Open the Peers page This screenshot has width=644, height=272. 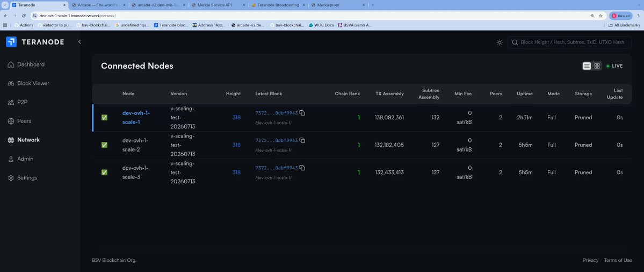click(19, 121)
